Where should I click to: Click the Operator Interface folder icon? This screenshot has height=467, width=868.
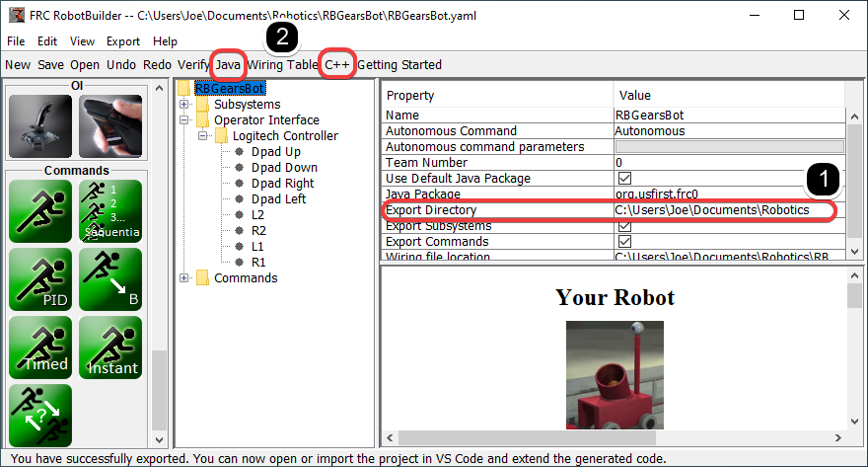[x=202, y=120]
